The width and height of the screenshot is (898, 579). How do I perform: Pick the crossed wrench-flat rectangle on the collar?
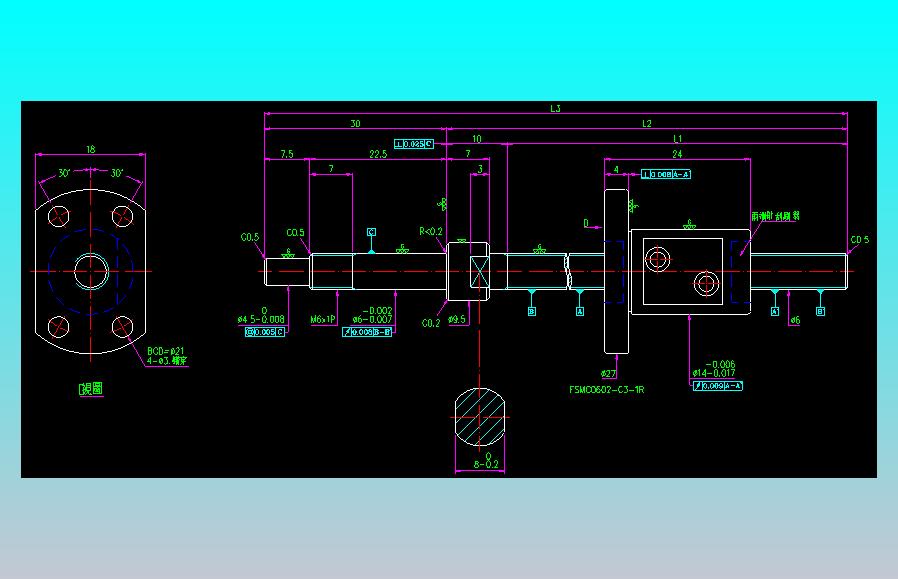(479, 271)
